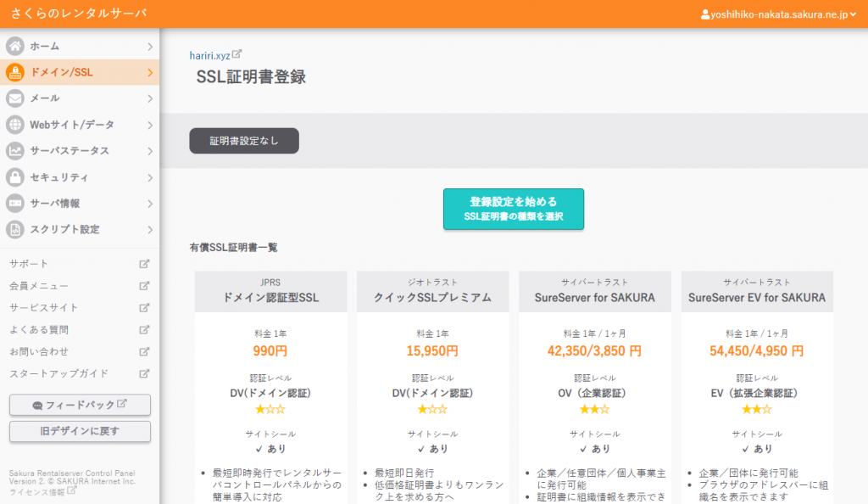Expand the Webサイト/データ chevron
Screen dimensions: 868x504
tap(150, 126)
